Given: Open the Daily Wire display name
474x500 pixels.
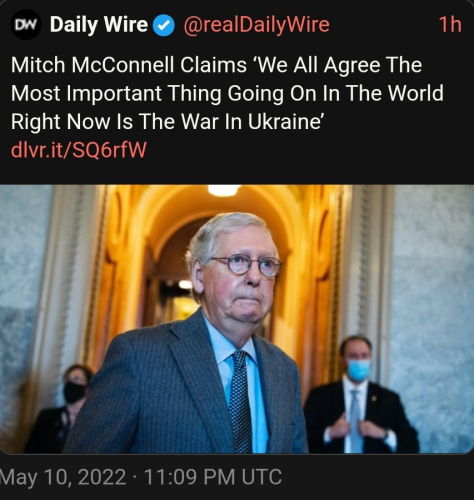Looking at the screenshot, I should click(99, 25).
